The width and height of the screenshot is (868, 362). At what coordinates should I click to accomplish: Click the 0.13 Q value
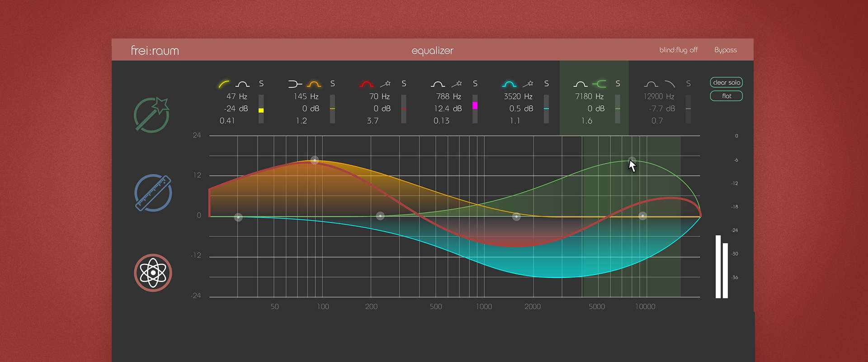point(442,121)
